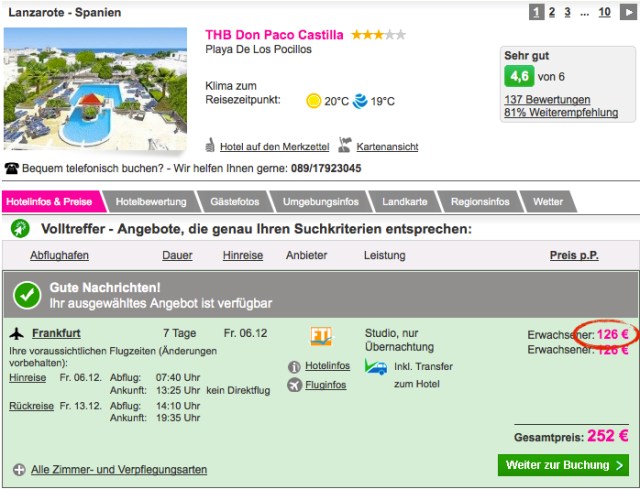640x489 pixels.
Task: Sort by Hinreise column header
Action: tap(242, 256)
